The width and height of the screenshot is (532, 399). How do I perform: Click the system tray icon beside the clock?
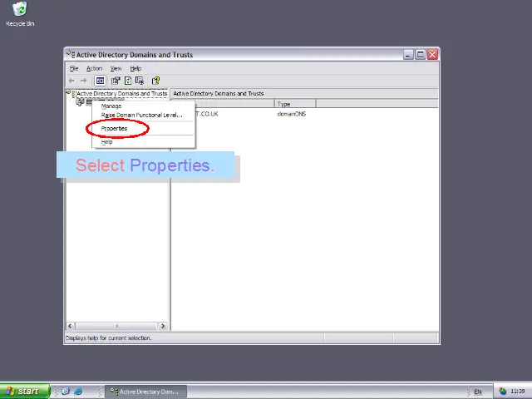[x=502, y=392]
